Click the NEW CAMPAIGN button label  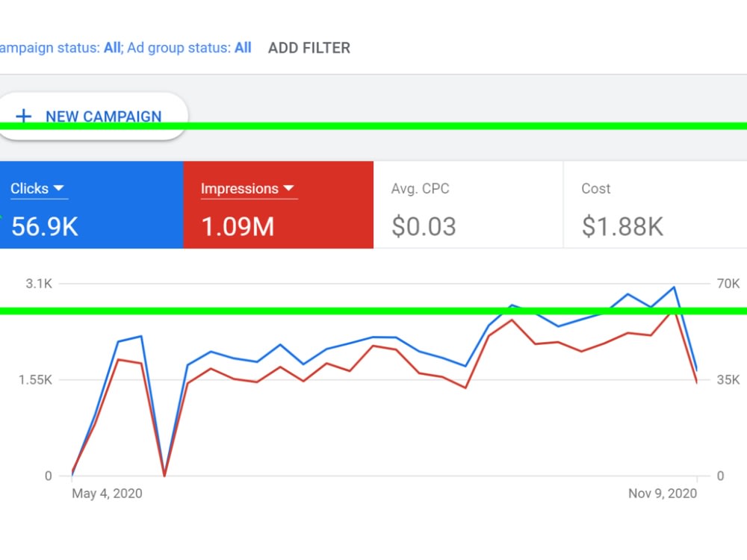tap(103, 116)
